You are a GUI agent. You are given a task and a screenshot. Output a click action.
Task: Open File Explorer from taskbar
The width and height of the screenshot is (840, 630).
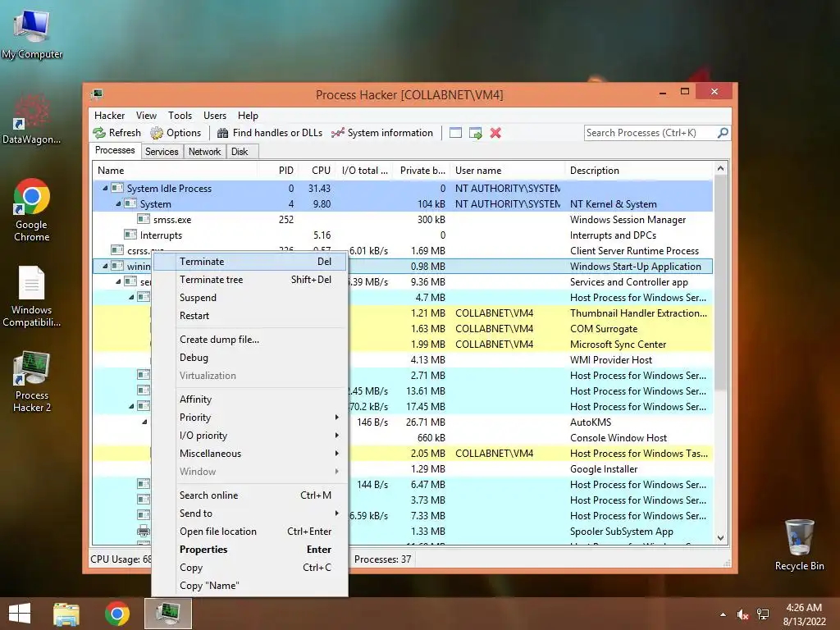coord(66,614)
